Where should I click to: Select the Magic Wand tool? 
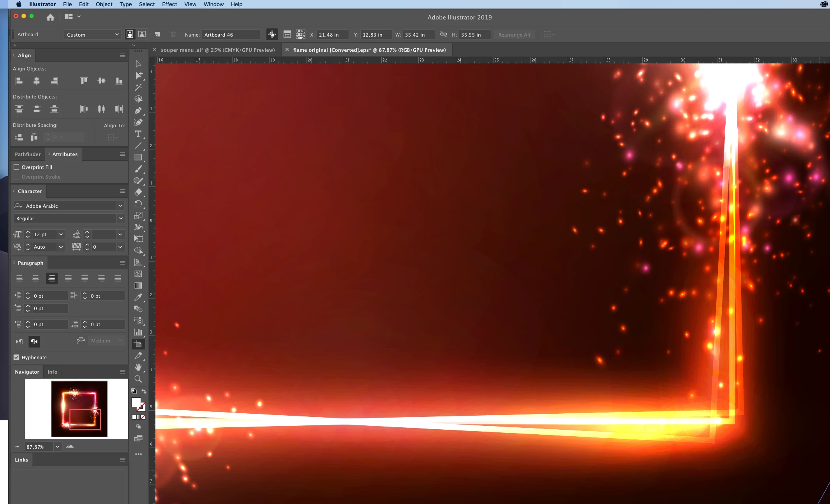coord(138,87)
